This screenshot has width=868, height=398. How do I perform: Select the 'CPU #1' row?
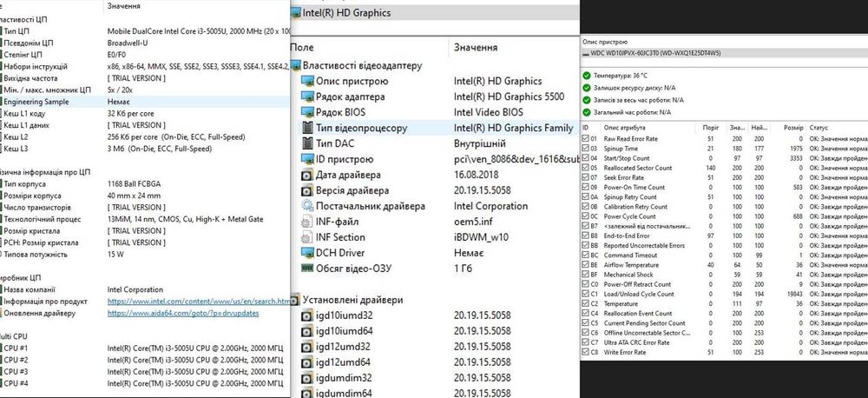coord(144,348)
